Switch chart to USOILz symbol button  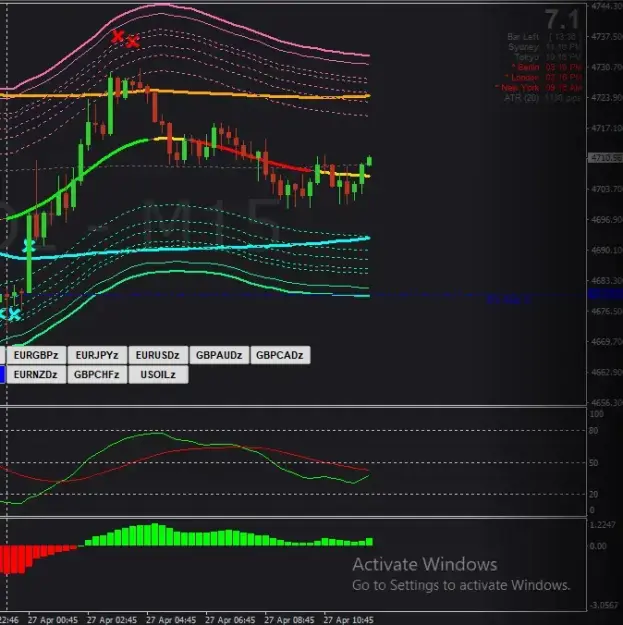pos(158,375)
